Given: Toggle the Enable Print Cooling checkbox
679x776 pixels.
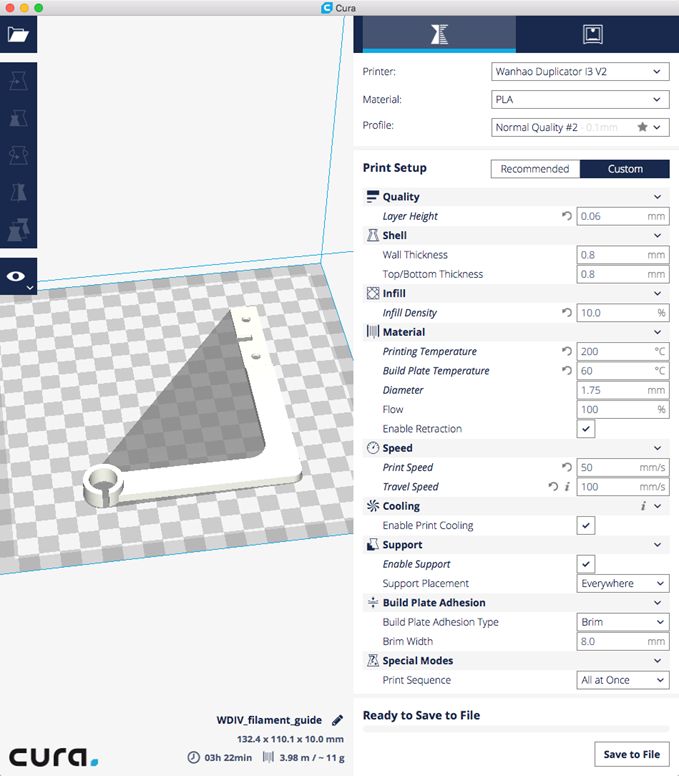Looking at the screenshot, I should [586, 525].
